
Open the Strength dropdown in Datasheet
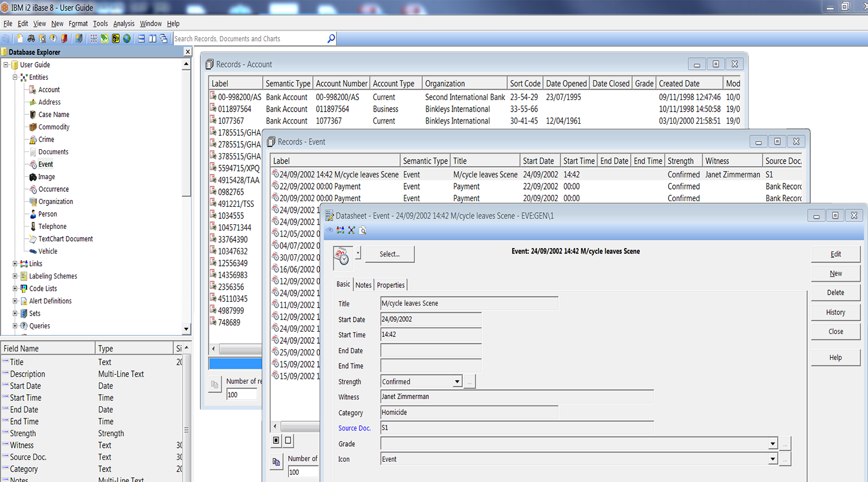pyautogui.click(x=457, y=381)
